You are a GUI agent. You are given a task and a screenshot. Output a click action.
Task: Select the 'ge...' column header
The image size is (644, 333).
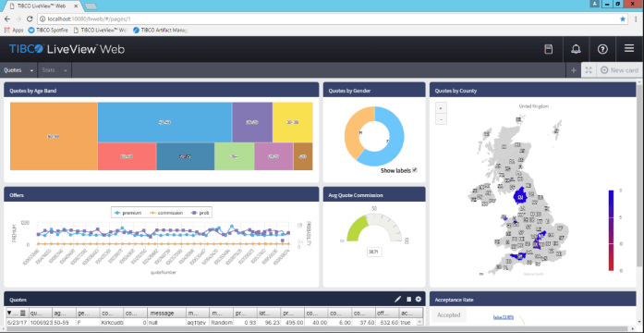click(x=88, y=313)
